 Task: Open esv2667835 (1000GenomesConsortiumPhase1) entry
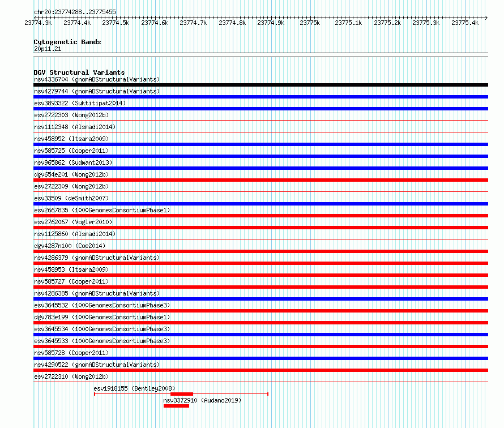click(x=102, y=210)
